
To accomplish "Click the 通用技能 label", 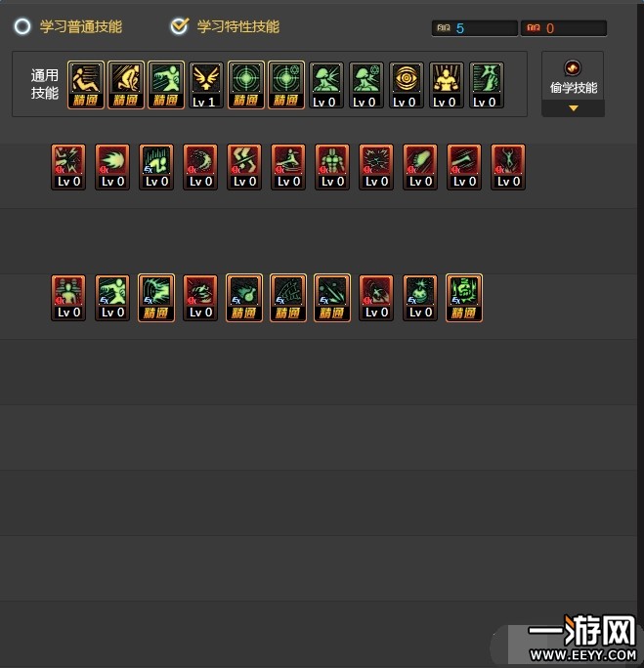I will coord(44,84).
